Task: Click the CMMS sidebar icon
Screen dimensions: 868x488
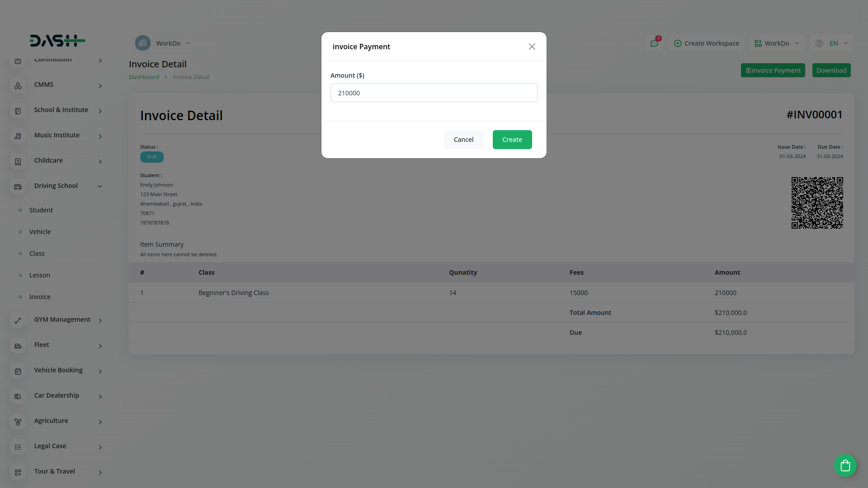Action: [x=18, y=85]
